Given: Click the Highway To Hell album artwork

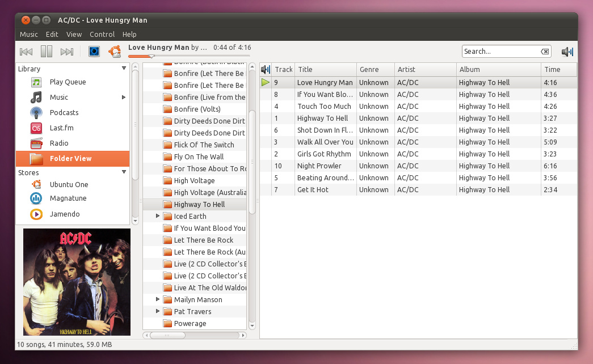Looking at the screenshot, I should pos(77,282).
